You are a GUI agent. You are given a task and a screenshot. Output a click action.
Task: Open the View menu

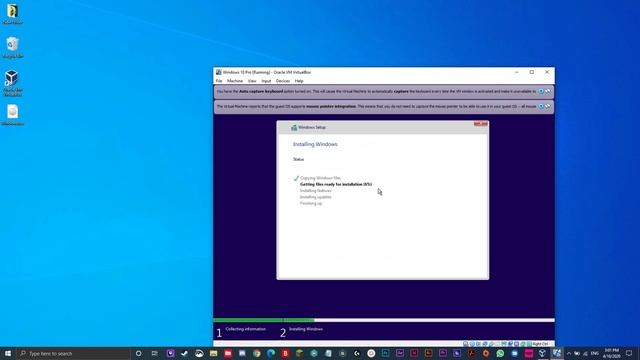252,81
